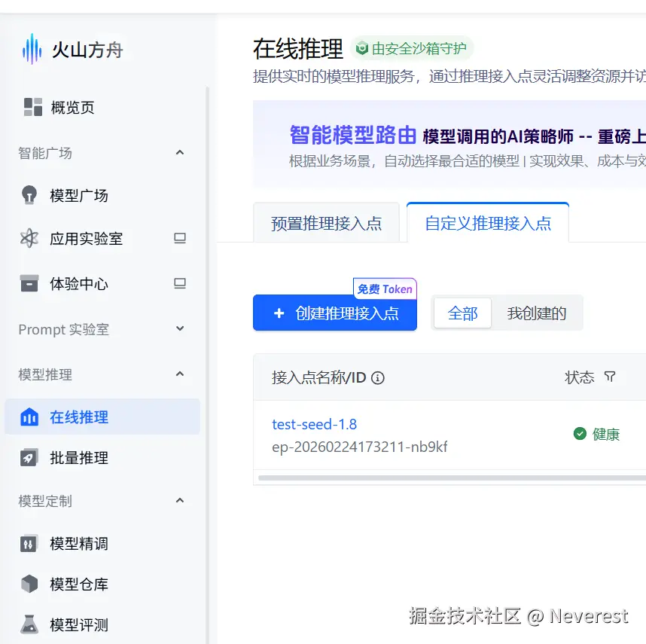Screen dimensions: 646x644
Task: Switch to the 预置推理接入点 tab
Action: pos(326,222)
